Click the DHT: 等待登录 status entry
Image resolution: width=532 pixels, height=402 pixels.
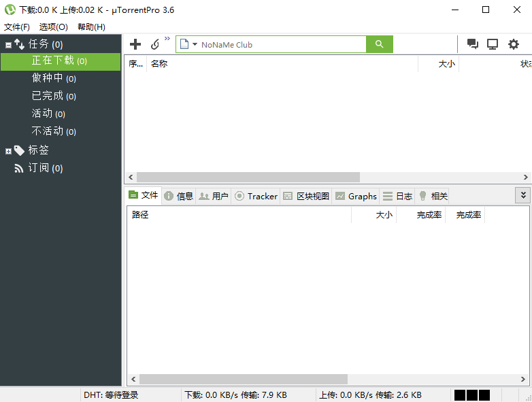pyautogui.click(x=111, y=395)
